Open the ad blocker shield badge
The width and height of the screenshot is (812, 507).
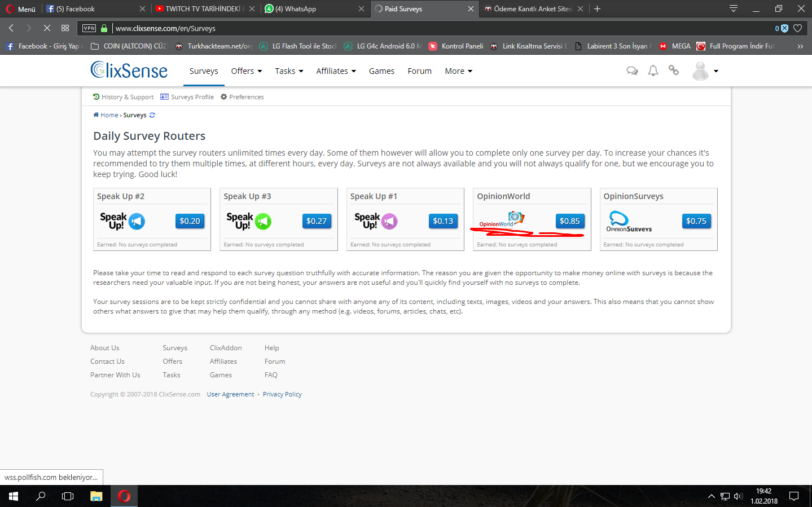click(782, 28)
